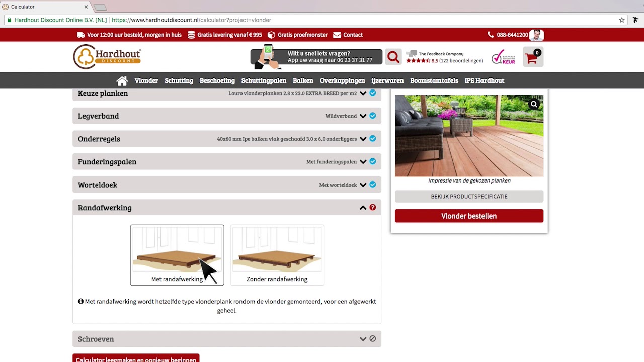
Task: Click the Met worteldoek value text
Action: click(x=338, y=185)
